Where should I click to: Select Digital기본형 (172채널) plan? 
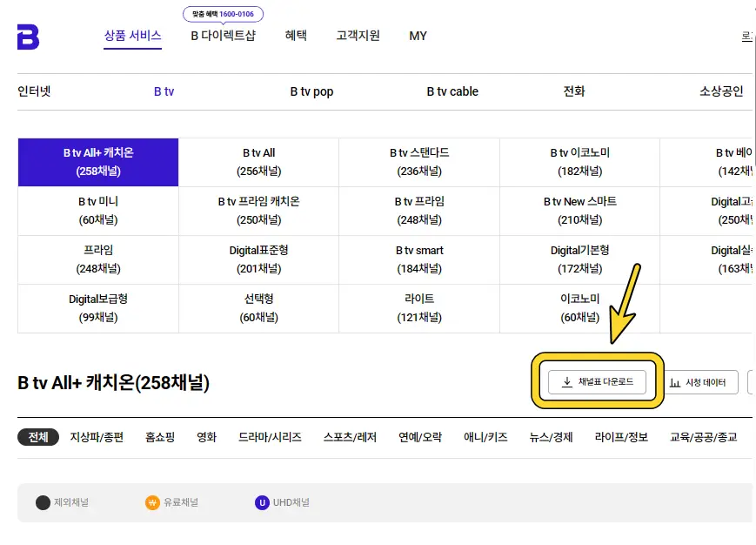pyautogui.click(x=580, y=259)
